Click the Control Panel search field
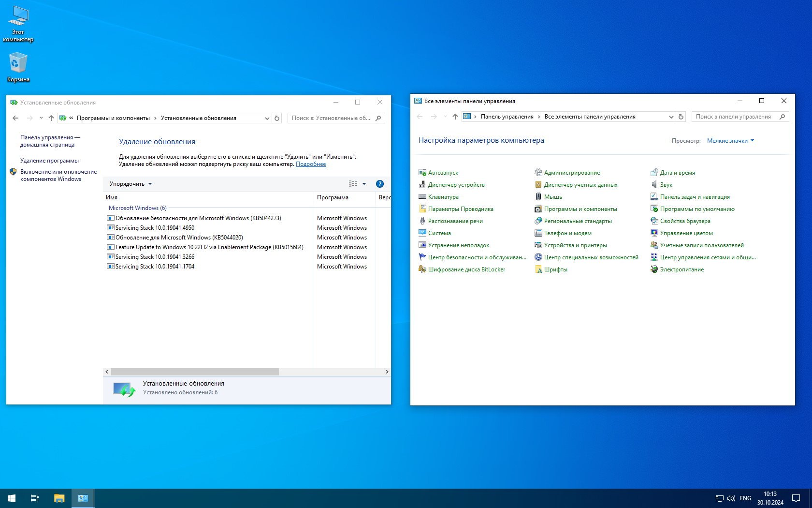 point(734,117)
